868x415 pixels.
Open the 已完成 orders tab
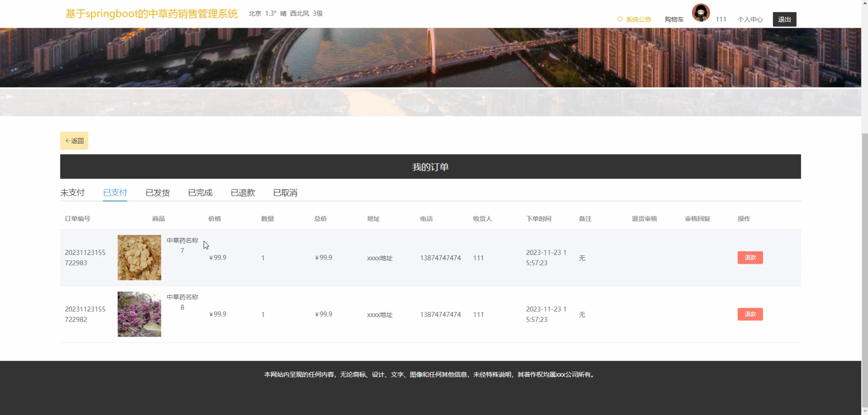click(200, 193)
